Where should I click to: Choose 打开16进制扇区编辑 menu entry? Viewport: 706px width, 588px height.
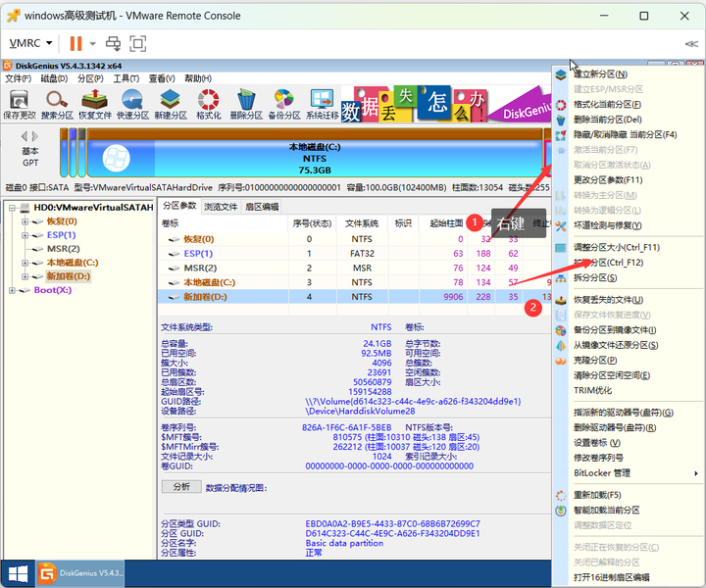coord(628,577)
